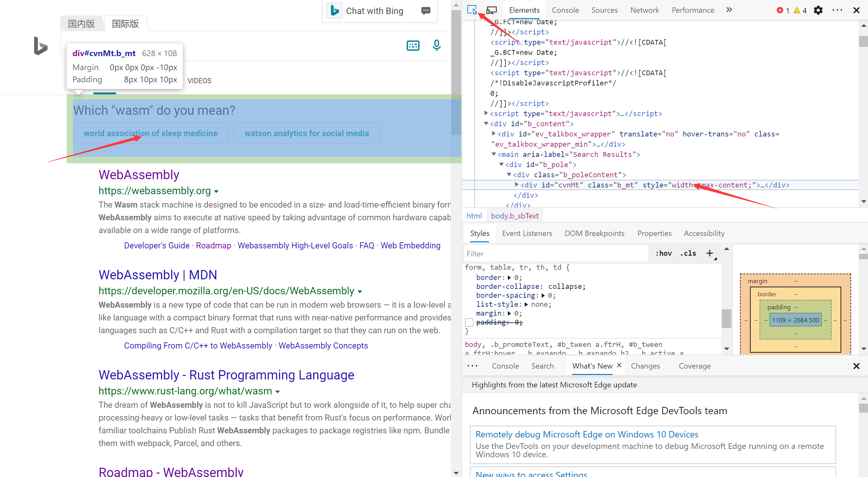Open the Event Listeners pane tab

pos(527,233)
